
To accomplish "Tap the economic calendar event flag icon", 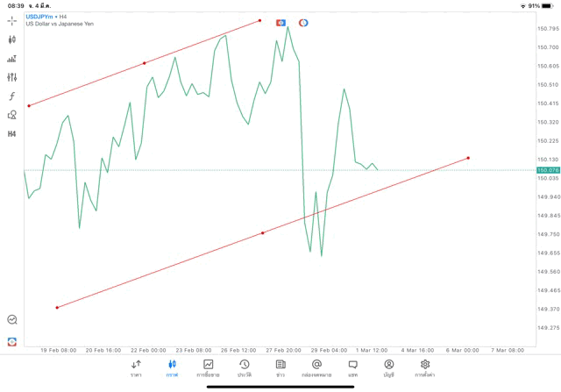I will pyautogui.click(x=281, y=23).
